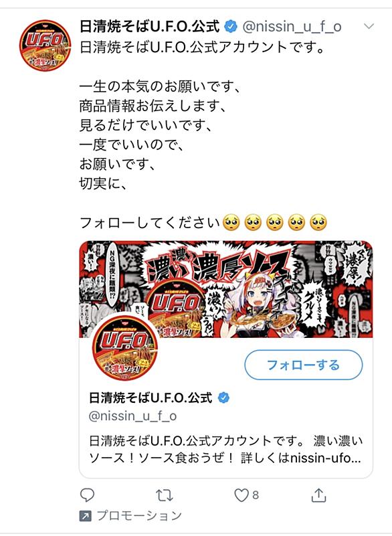
Task: Retweet using the retweet arrows icon
Action: pos(164,495)
